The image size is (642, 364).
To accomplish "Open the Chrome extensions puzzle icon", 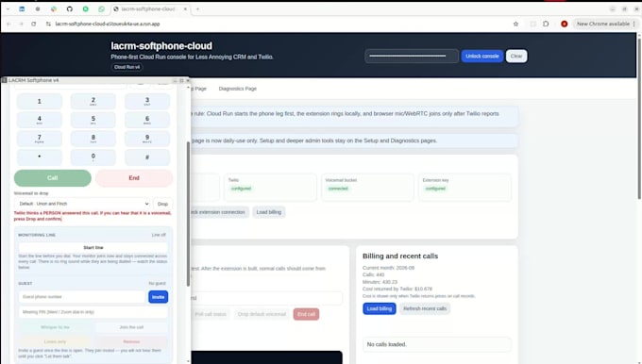I will 546,24.
